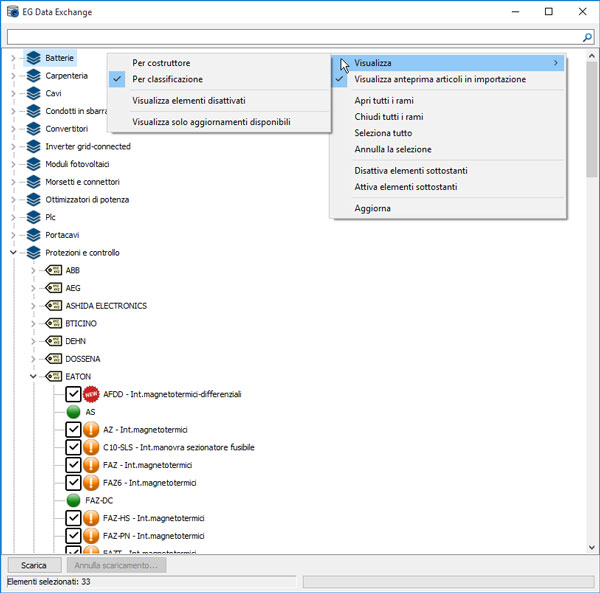The width and height of the screenshot is (600, 593).
Task: Click the DOSSENA manufacturer tag icon
Action: click(54, 359)
